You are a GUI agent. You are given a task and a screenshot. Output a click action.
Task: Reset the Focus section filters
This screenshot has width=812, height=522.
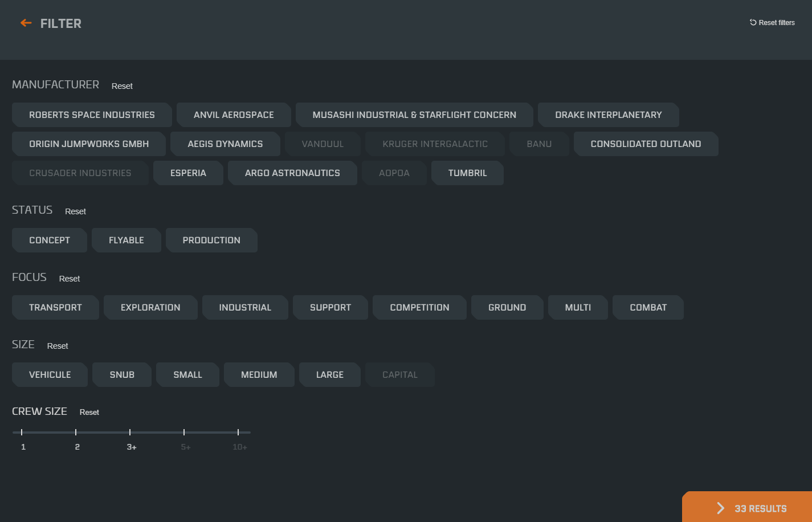[70, 279]
